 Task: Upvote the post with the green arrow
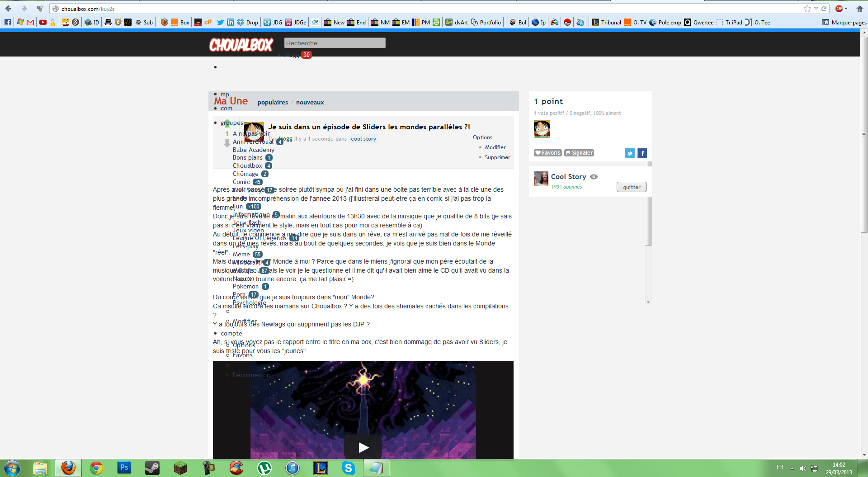tap(227, 123)
